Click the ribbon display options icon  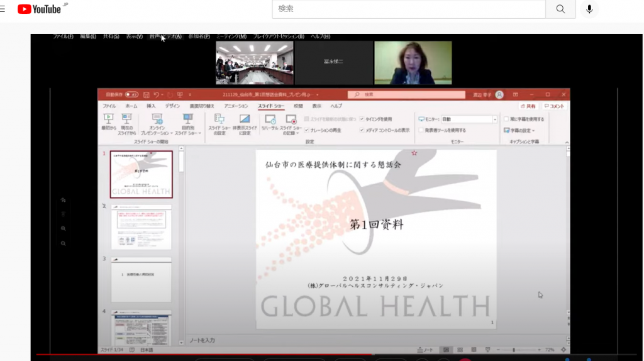click(x=516, y=95)
